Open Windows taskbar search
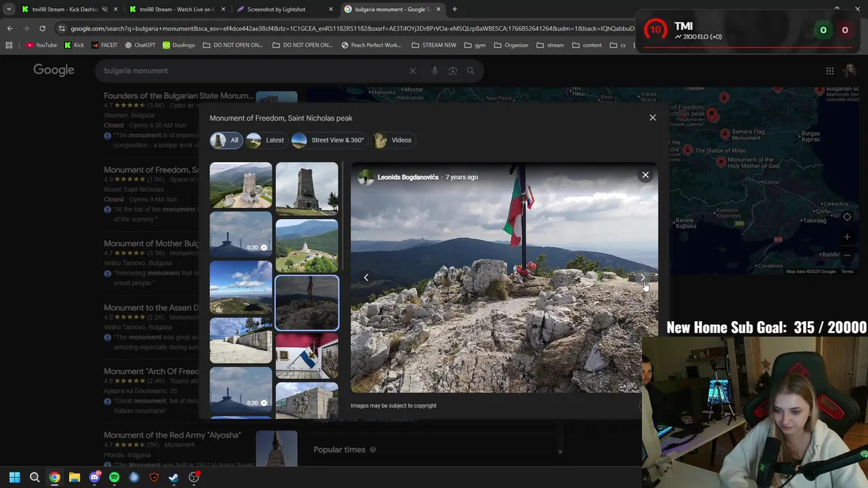This screenshot has height=488, width=868. click(35, 477)
